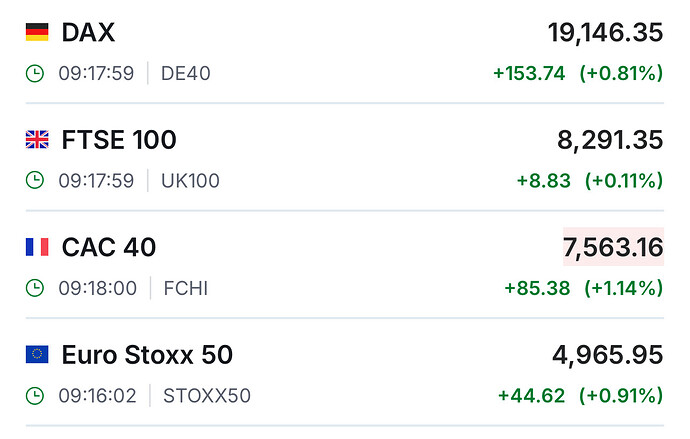Viewport: 690px width, 439px height.
Task: Click the UK100 ticker symbol
Action: (190, 181)
